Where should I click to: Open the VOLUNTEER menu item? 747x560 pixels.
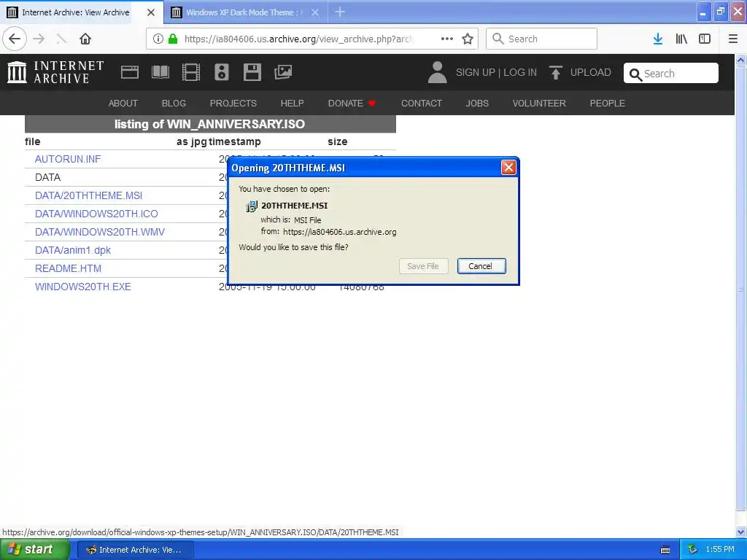[539, 104]
